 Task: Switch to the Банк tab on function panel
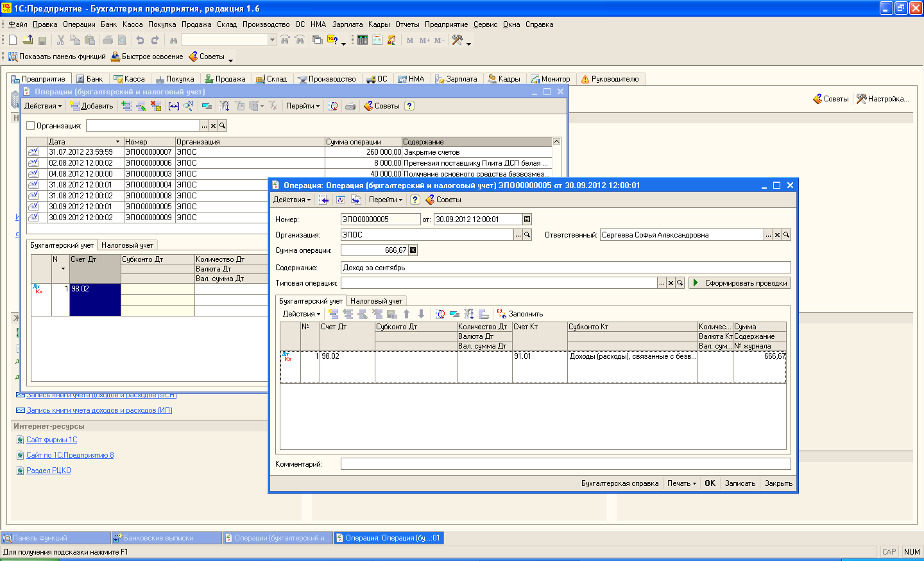[89, 79]
